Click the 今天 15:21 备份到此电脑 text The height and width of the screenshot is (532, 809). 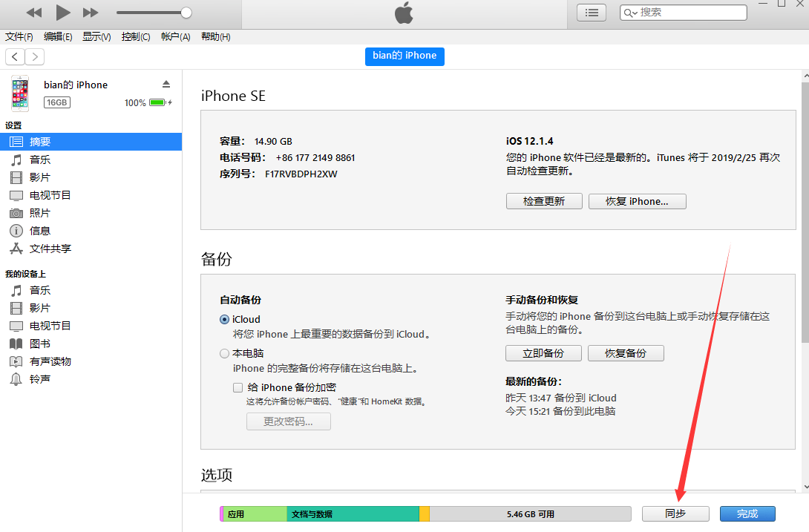(x=560, y=411)
